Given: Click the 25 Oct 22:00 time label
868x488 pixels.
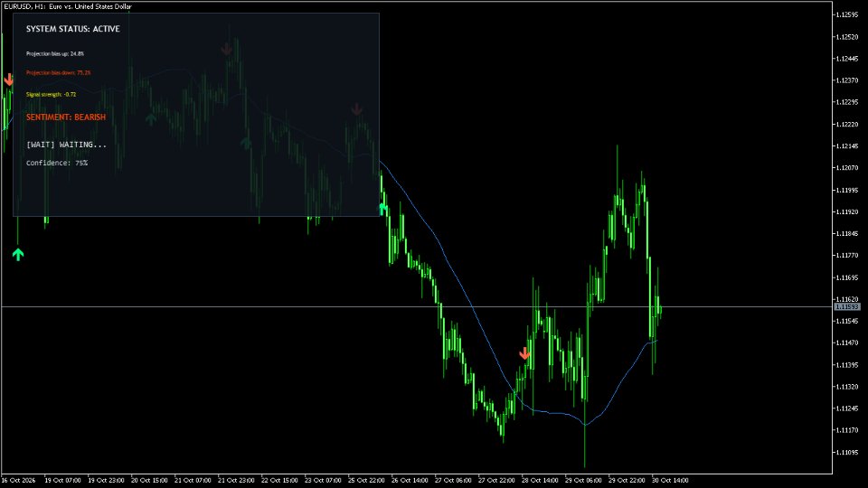Looking at the screenshot, I should click(x=366, y=480).
